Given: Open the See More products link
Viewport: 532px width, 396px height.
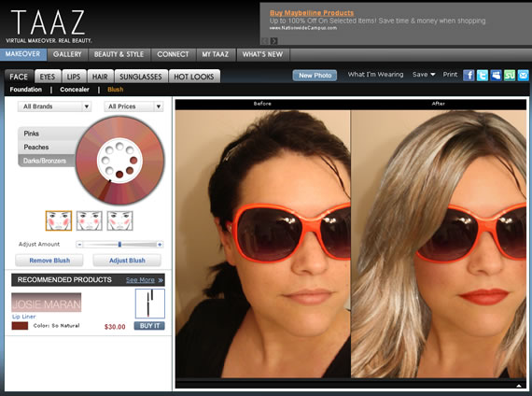Looking at the screenshot, I should click(140, 280).
